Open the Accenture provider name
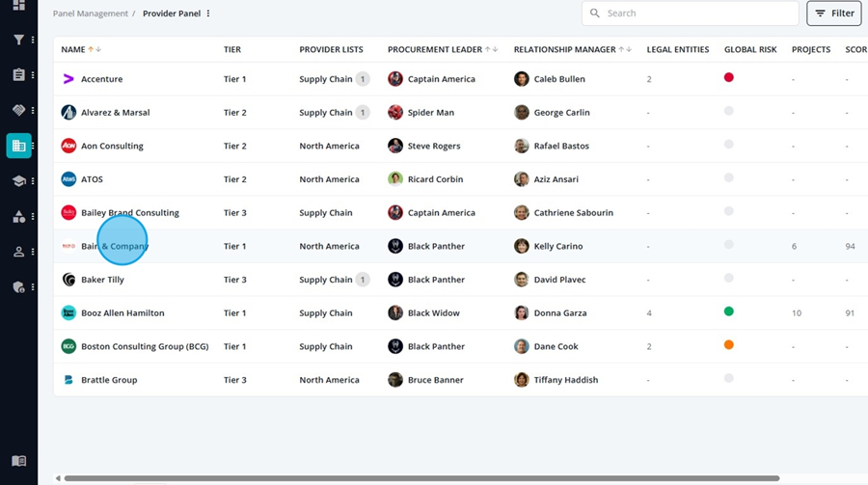 pyautogui.click(x=102, y=79)
